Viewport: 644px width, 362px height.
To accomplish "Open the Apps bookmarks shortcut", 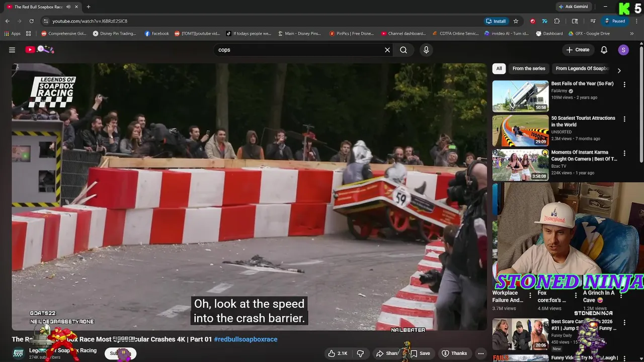I will click(13, 34).
